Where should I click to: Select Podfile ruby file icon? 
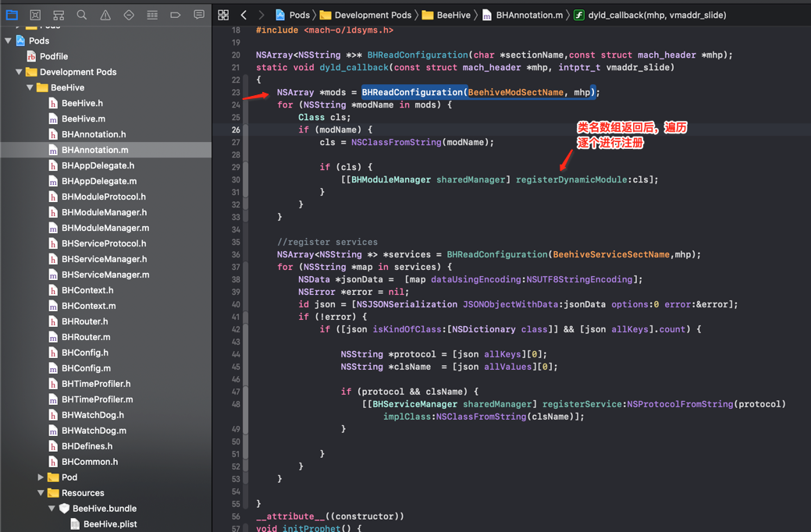pyautogui.click(x=31, y=56)
